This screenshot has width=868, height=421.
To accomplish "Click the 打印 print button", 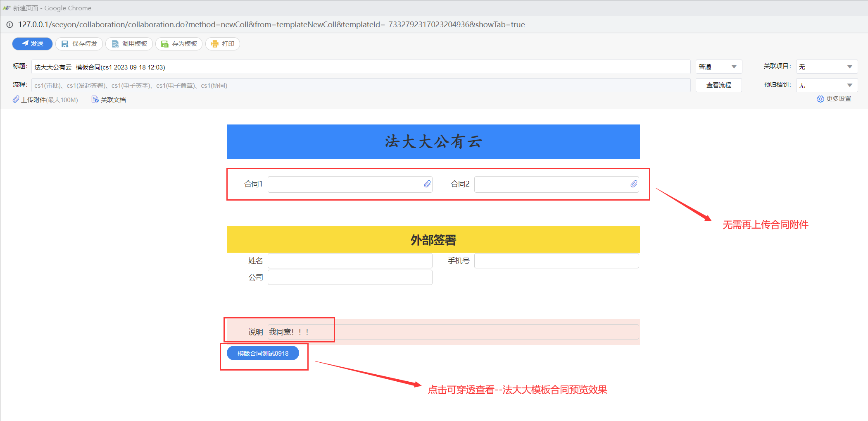I will click(223, 44).
